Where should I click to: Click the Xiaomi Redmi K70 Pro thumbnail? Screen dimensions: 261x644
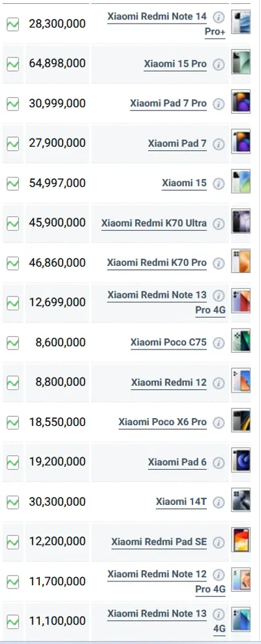pos(241,261)
